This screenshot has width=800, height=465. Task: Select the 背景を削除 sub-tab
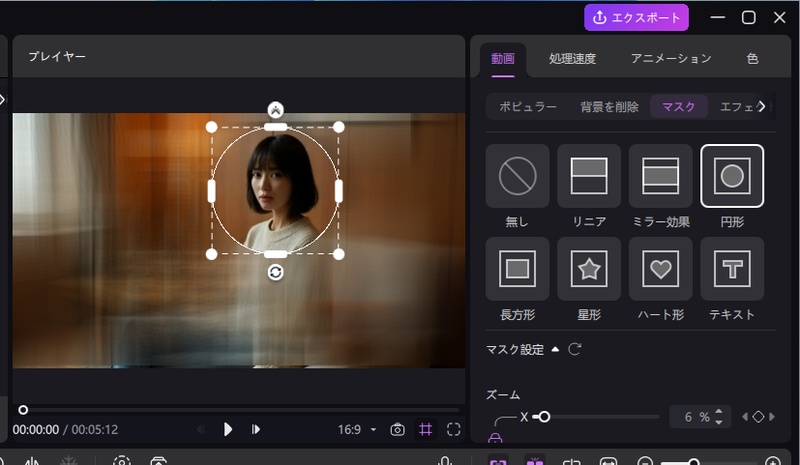[609, 107]
